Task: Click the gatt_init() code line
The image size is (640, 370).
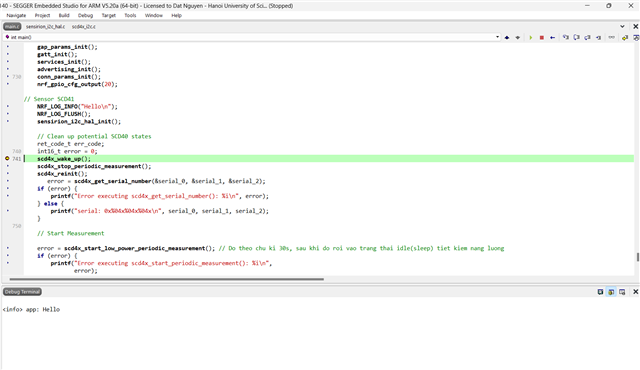Action: point(57,54)
